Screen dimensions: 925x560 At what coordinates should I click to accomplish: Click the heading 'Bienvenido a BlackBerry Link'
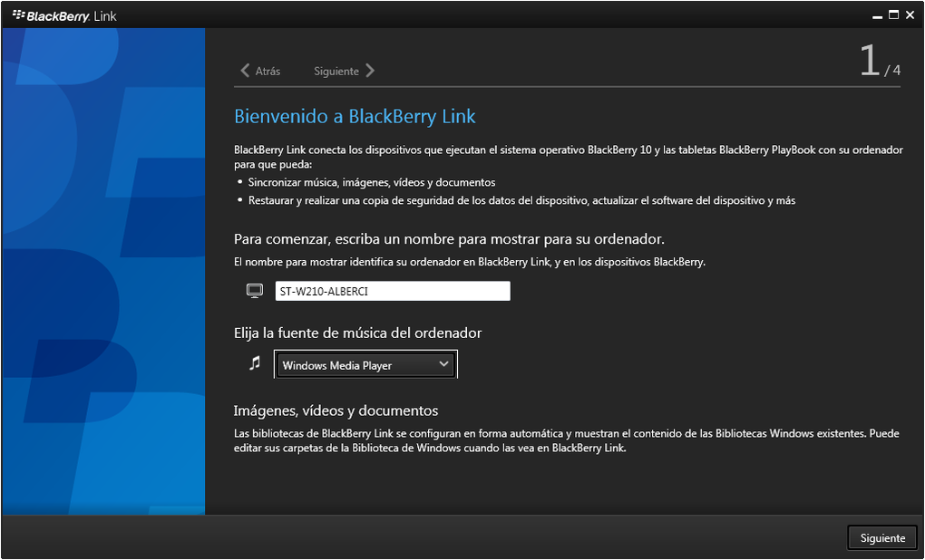[x=355, y=116]
